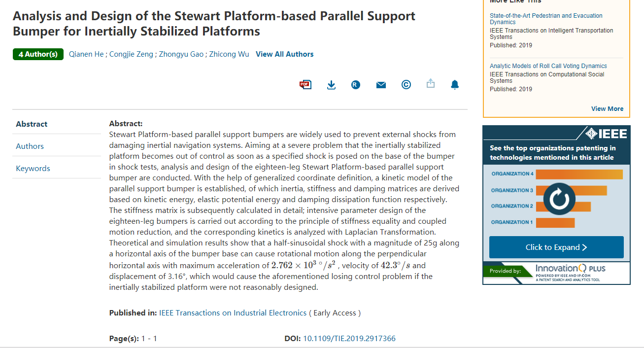This screenshot has width=644, height=349.
Task: Click the download arrow icon
Action: [331, 85]
